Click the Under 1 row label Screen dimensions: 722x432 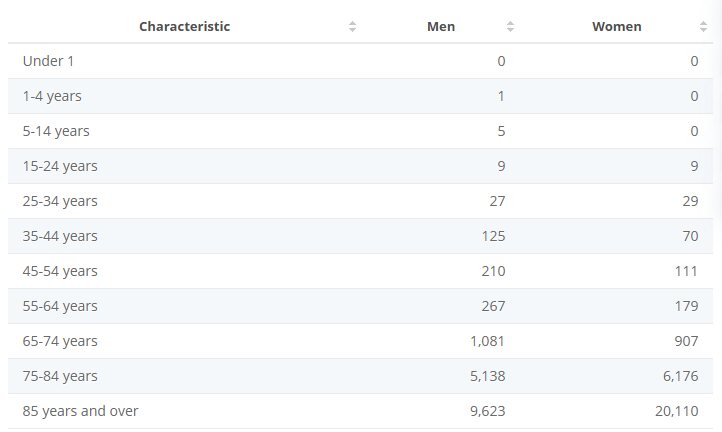[48, 61]
